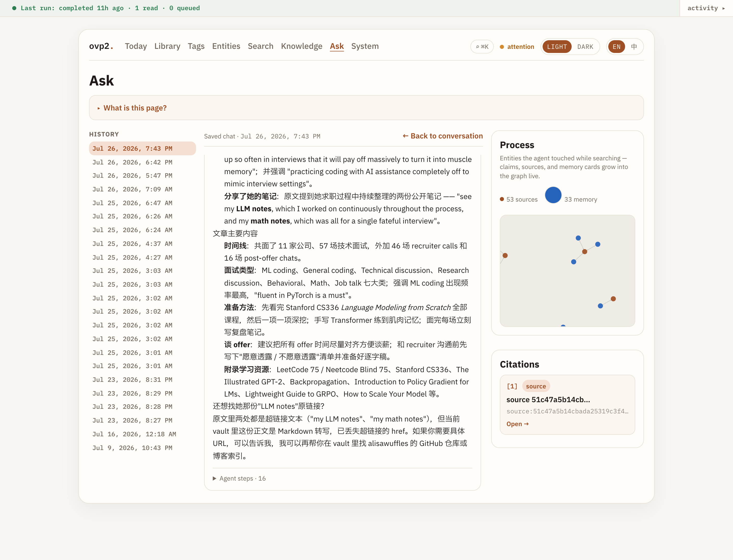
Task: Select history Jul 25, 2026, 6:24 AM
Action: coord(142,230)
